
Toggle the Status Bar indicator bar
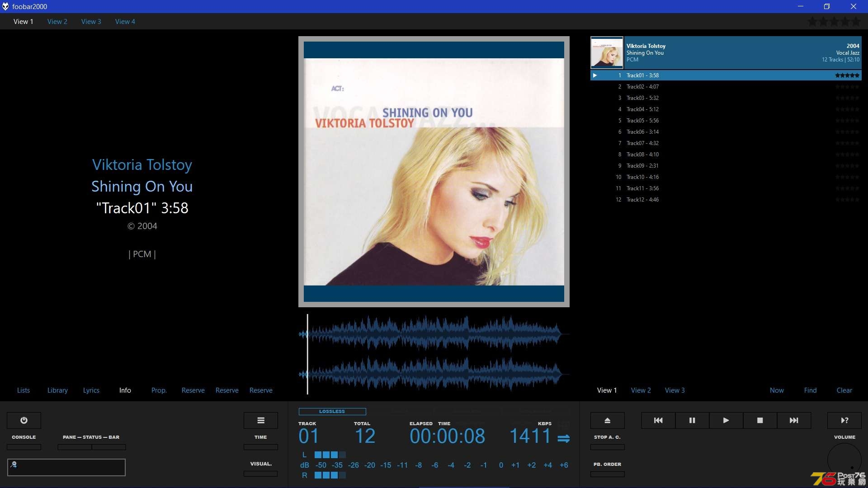tap(109, 447)
